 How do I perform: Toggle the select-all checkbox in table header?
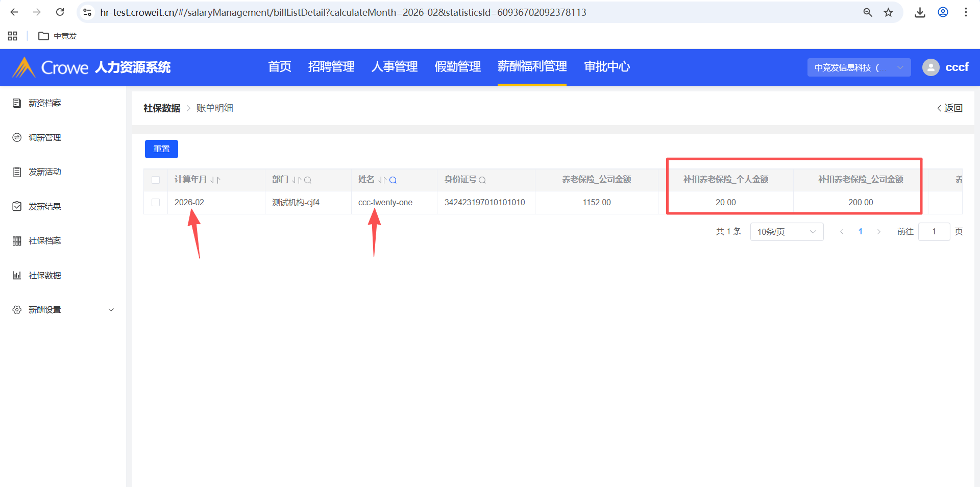tap(156, 180)
